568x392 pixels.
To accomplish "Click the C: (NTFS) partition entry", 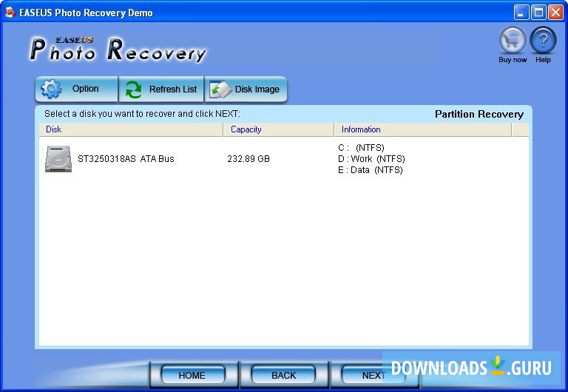I will (361, 147).
